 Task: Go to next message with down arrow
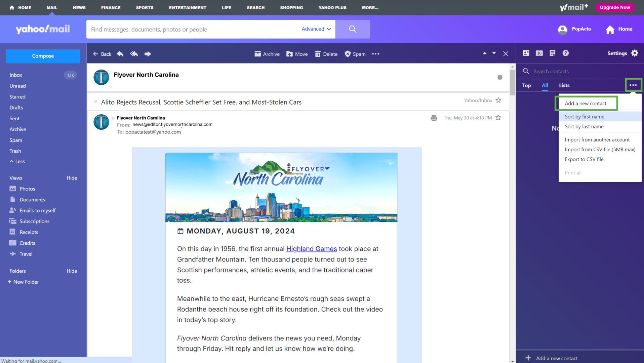pos(494,53)
